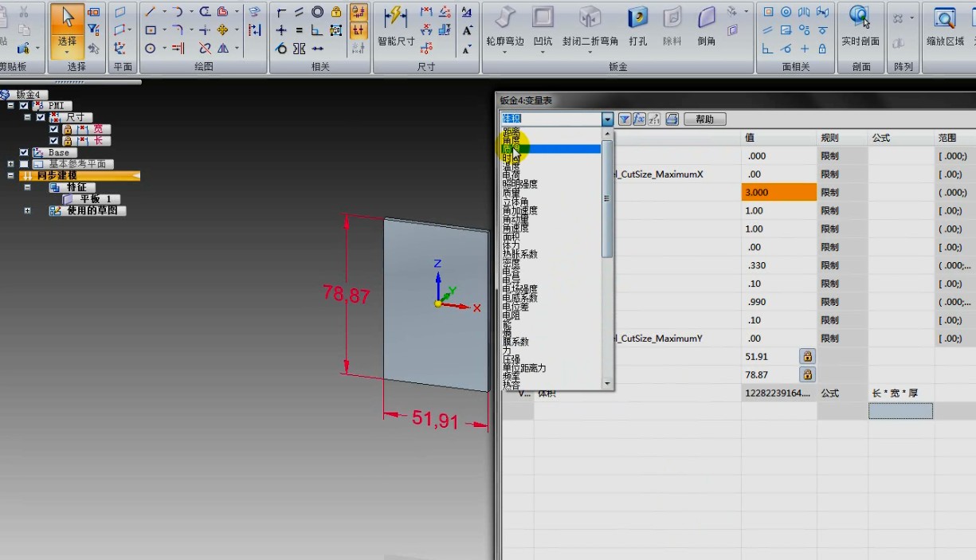Open the 选择 button's dropdown arrow
This screenshot has width=976, height=560.
coord(67,53)
